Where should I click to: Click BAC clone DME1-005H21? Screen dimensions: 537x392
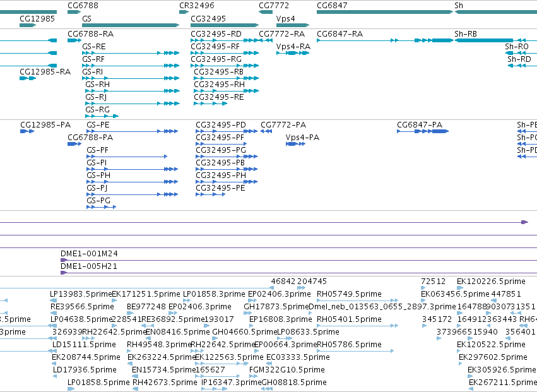(x=298, y=273)
